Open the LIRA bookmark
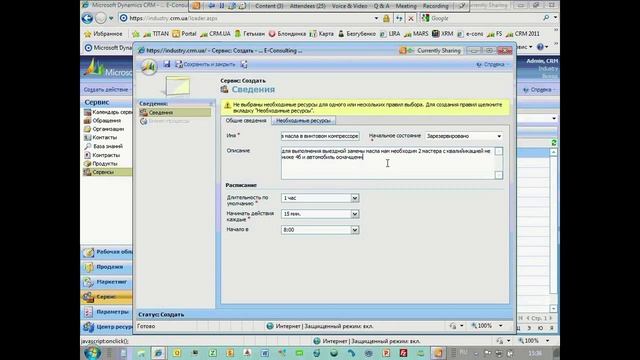Viewport: 640px width, 360px height. coord(390,34)
